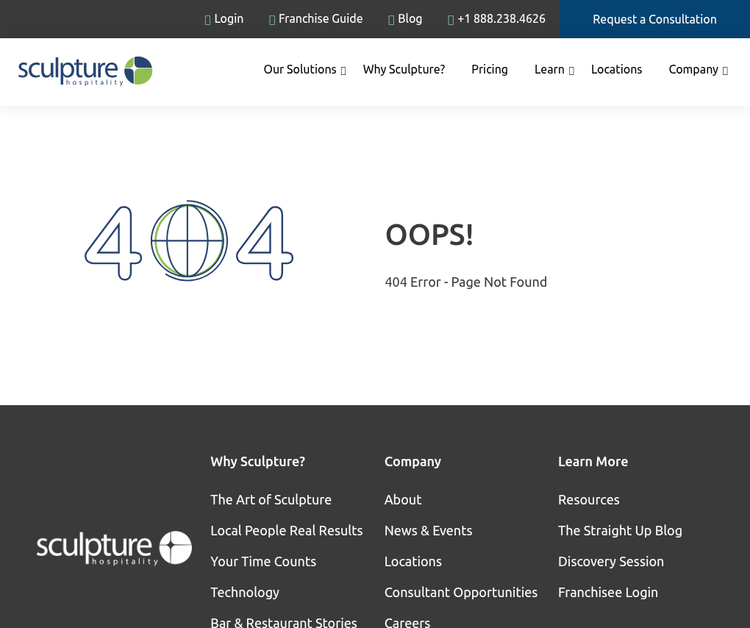This screenshot has width=750, height=628.
Task: Click the OOPS! heading
Action: 430,235
